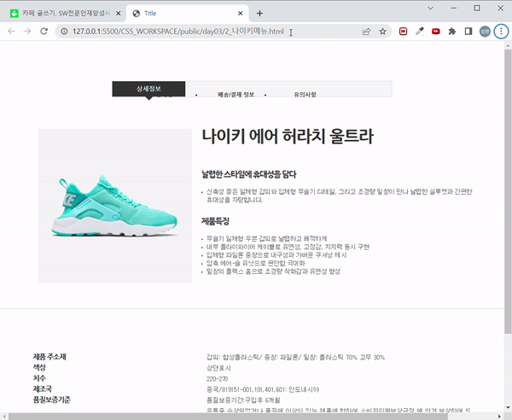Click the turquoise Nike shoe image
Image resolution: width=512 pixels, height=420 pixels.
coord(115,206)
